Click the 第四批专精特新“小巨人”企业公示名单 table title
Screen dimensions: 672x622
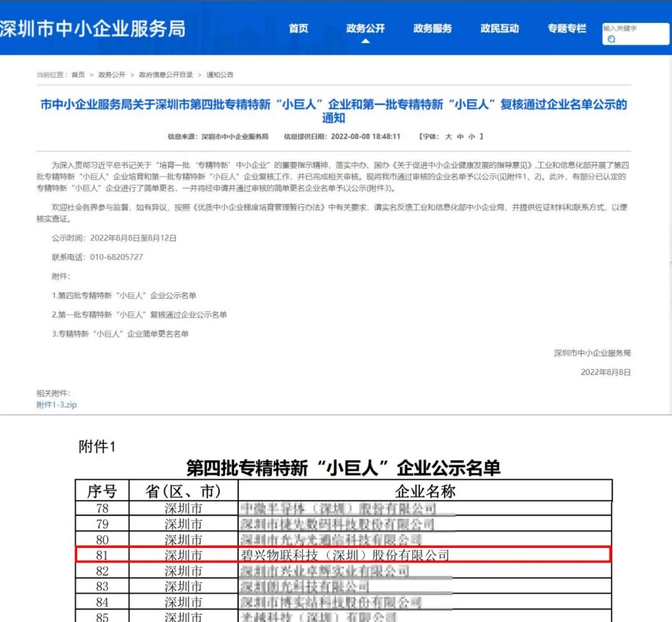tap(343, 467)
